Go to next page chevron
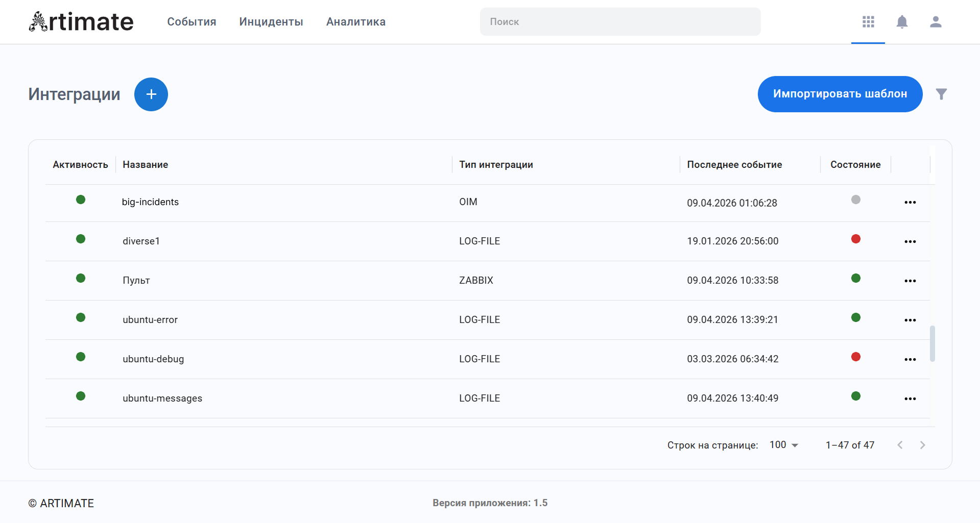The width and height of the screenshot is (980, 523). point(922,445)
